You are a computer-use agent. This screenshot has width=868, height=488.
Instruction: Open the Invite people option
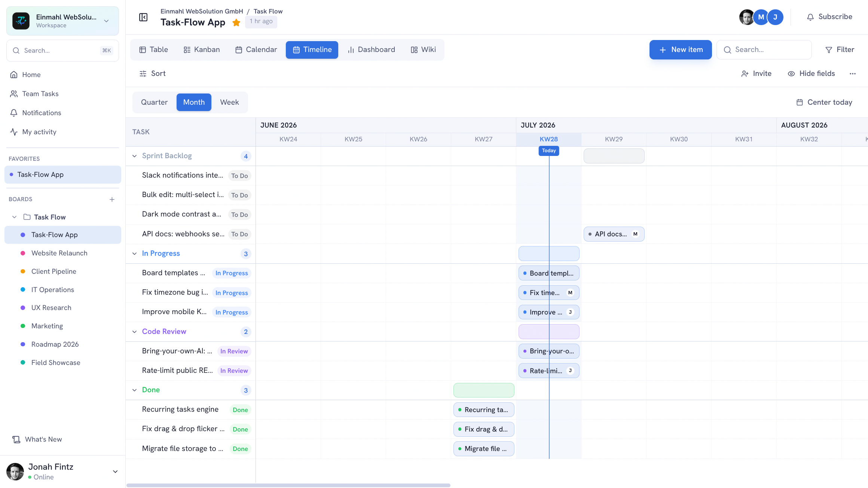tap(756, 74)
